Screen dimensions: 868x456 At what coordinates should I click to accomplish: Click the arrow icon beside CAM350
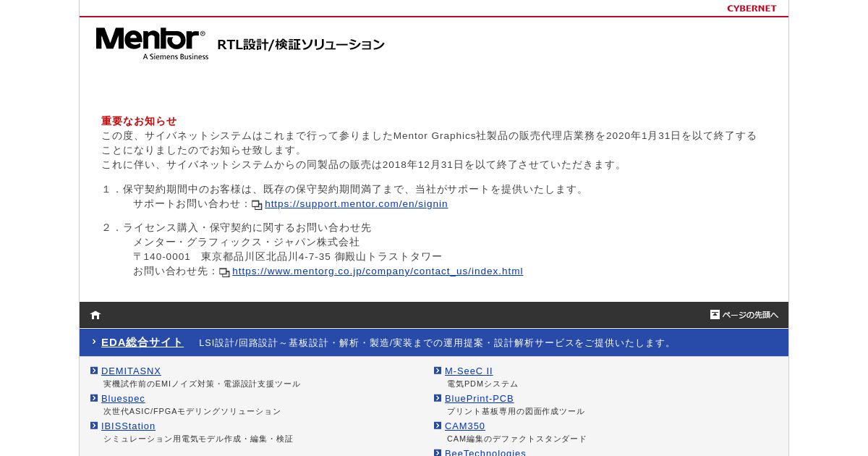point(438,426)
